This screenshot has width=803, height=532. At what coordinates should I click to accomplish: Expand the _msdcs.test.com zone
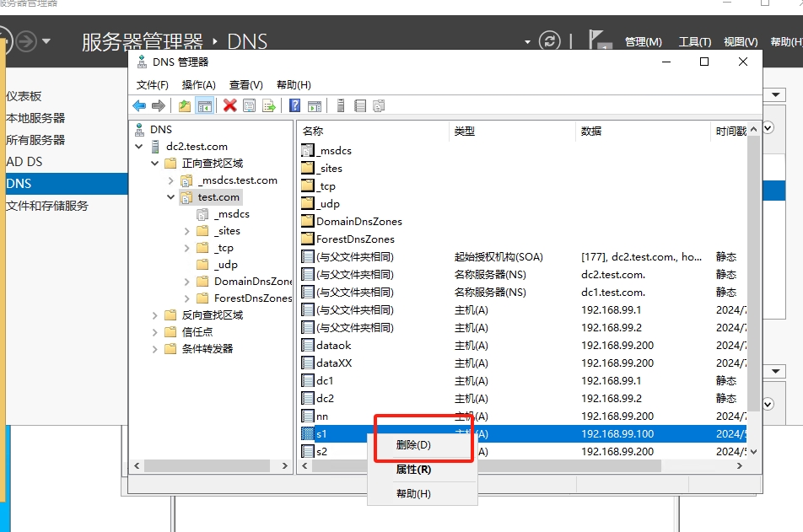point(171,180)
